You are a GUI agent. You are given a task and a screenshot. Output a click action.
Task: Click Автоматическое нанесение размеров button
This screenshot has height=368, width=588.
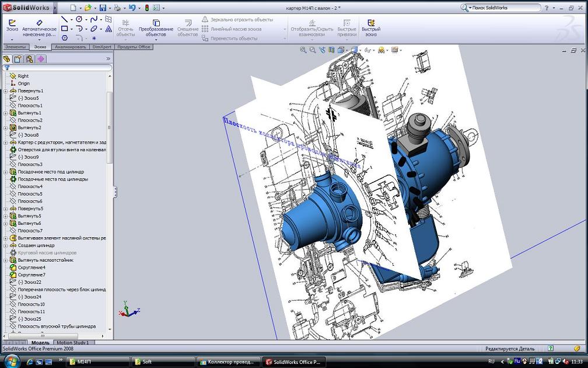[40, 28]
